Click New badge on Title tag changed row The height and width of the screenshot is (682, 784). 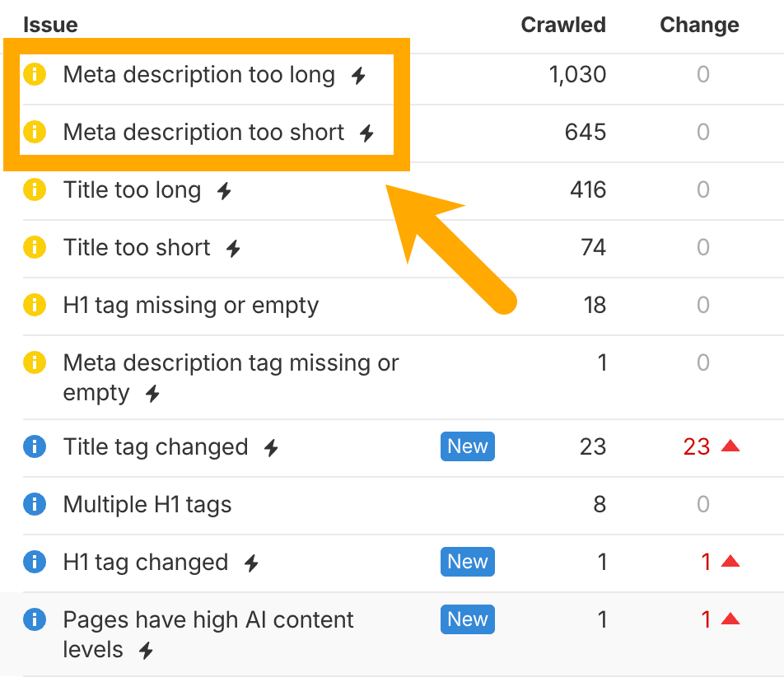pos(467,446)
